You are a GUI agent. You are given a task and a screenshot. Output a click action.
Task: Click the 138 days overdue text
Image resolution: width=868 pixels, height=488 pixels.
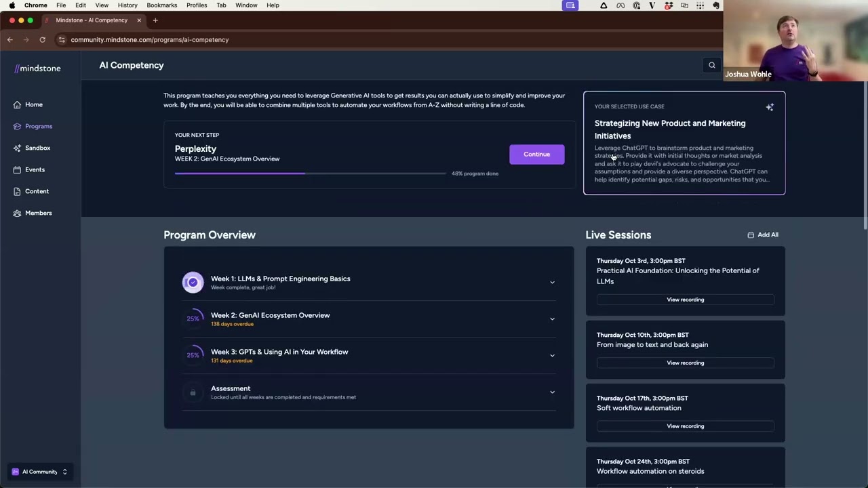[x=232, y=324]
